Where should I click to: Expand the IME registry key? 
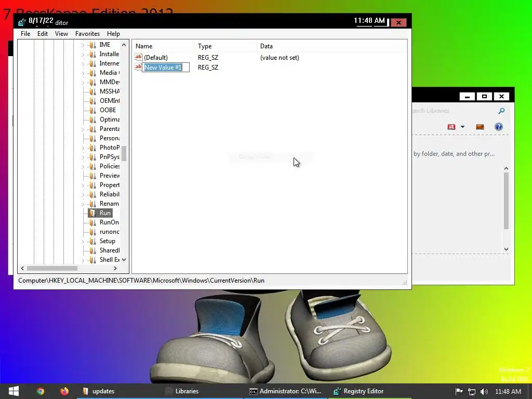[83, 45]
